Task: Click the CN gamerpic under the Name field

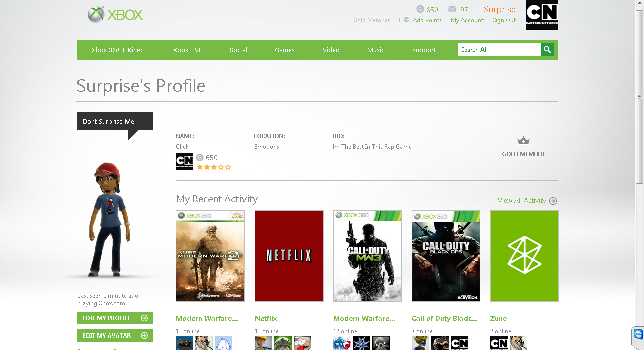Action: coord(184,161)
